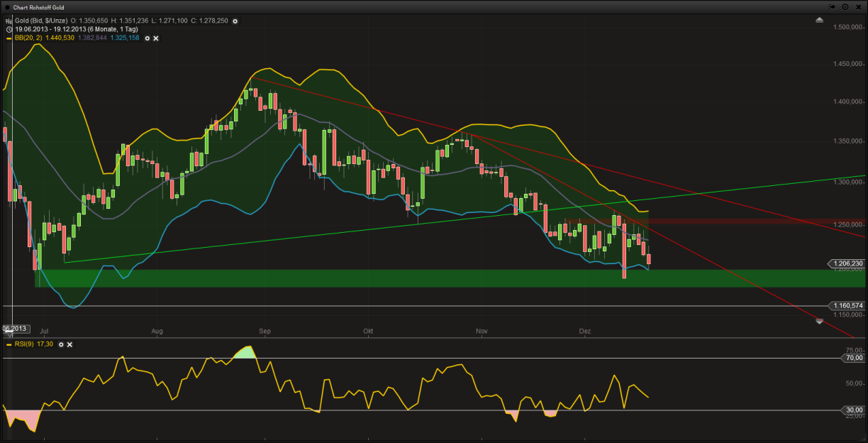
Task: Click the 19.06.2013 date field at bottom left
Action: (13, 327)
